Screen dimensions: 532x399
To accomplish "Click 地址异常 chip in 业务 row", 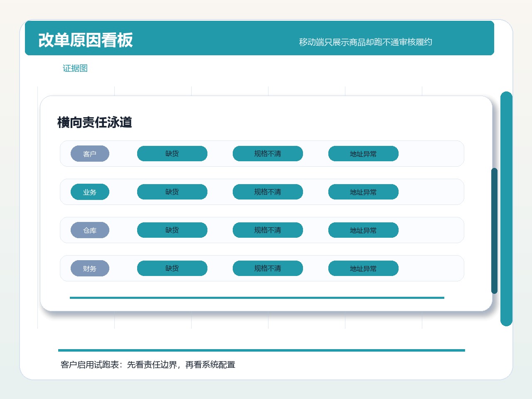I will [363, 192].
